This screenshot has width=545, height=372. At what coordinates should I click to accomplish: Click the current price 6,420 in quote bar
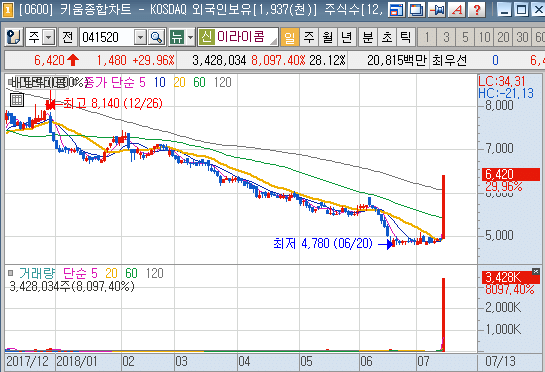49,60
